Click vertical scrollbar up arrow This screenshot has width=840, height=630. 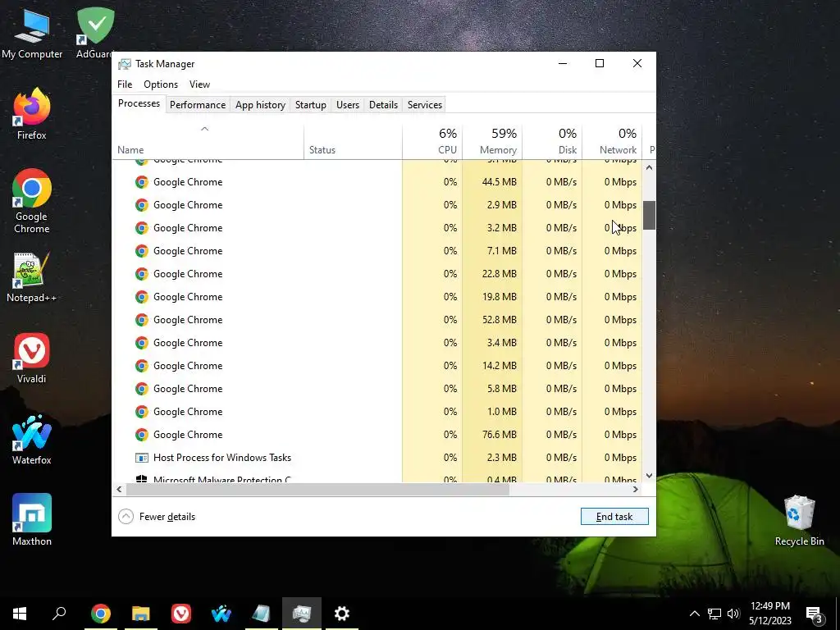(650, 167)
